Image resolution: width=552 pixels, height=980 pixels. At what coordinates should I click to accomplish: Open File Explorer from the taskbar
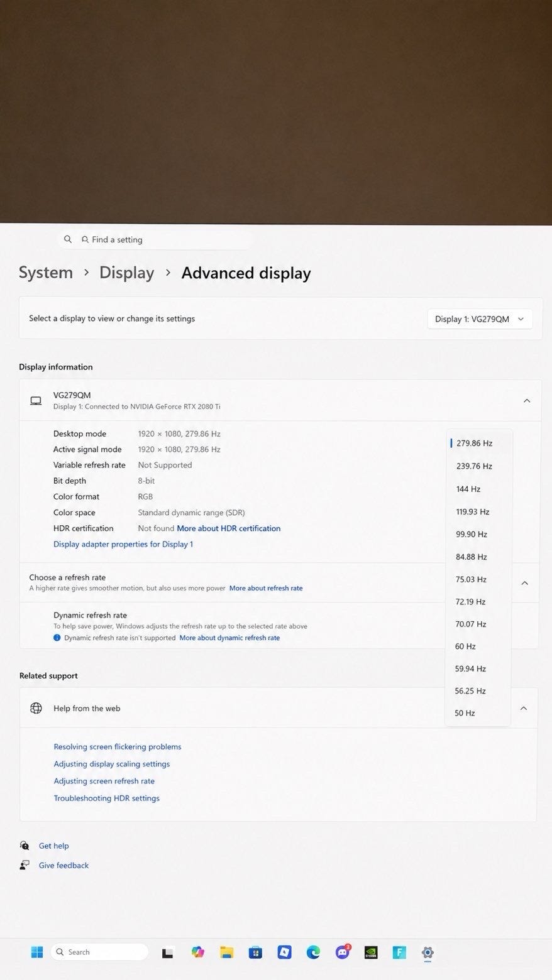[x=226, y=952]
